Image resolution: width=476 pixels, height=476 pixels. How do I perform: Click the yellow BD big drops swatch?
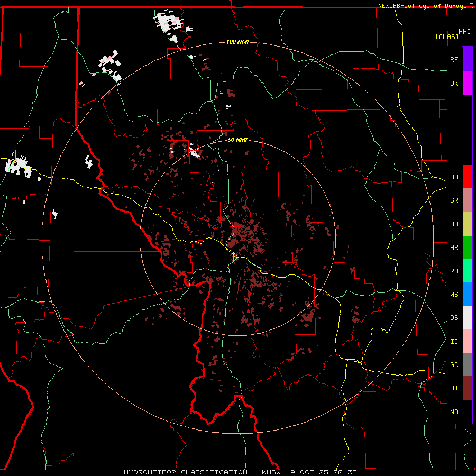click(467, 224)
